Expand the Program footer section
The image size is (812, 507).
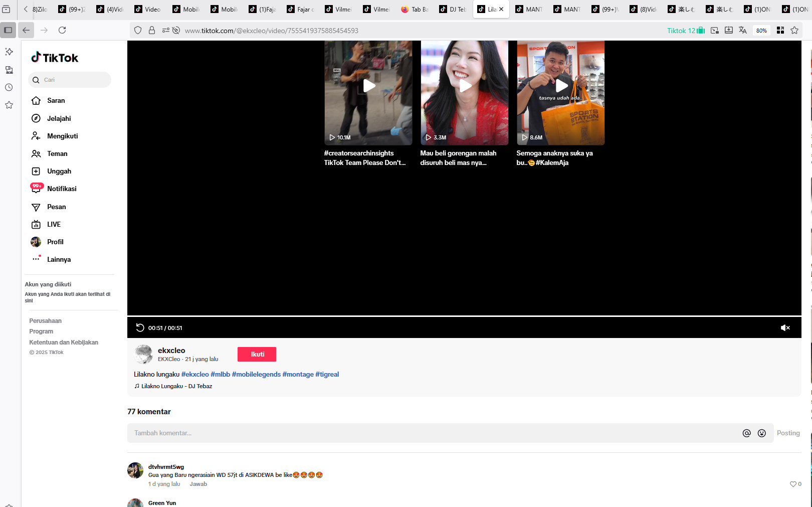(41, 331)
